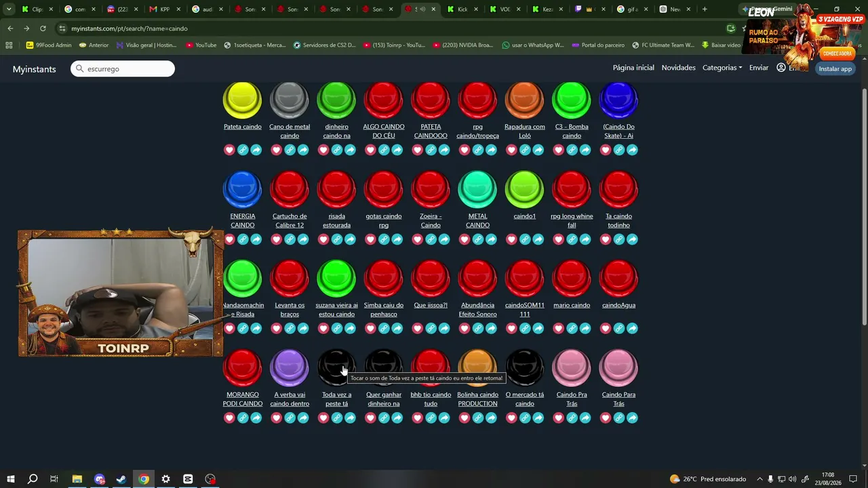Focus the search field containing escurrego
The height and width of the screenshot is (488, 868).
pyautogui.click(x=123, y=69)
